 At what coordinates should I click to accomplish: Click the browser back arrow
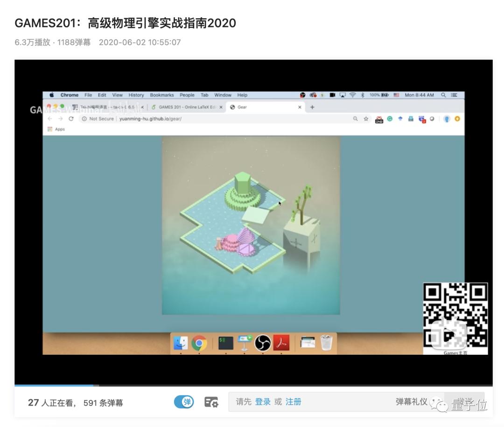[x=50, y=119]
